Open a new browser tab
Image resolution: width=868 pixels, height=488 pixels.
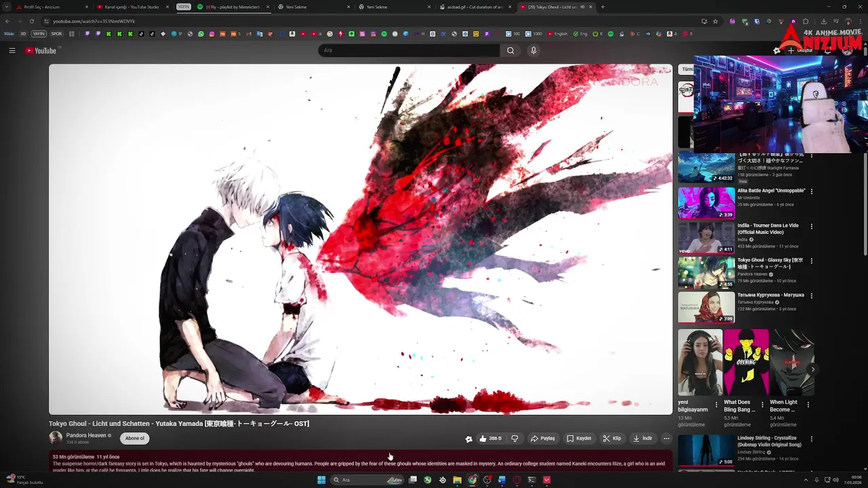point(603,7)
